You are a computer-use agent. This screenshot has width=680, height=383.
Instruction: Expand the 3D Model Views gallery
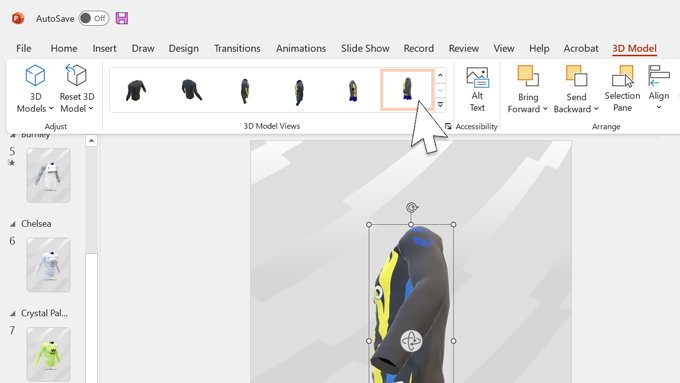click(440, 105)
